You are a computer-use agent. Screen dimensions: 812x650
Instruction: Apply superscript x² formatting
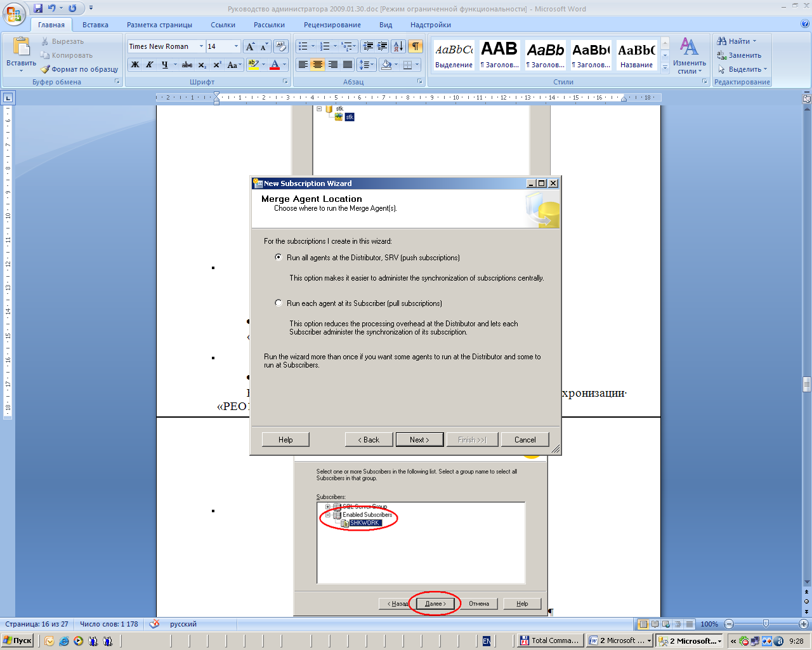point(217,65)
